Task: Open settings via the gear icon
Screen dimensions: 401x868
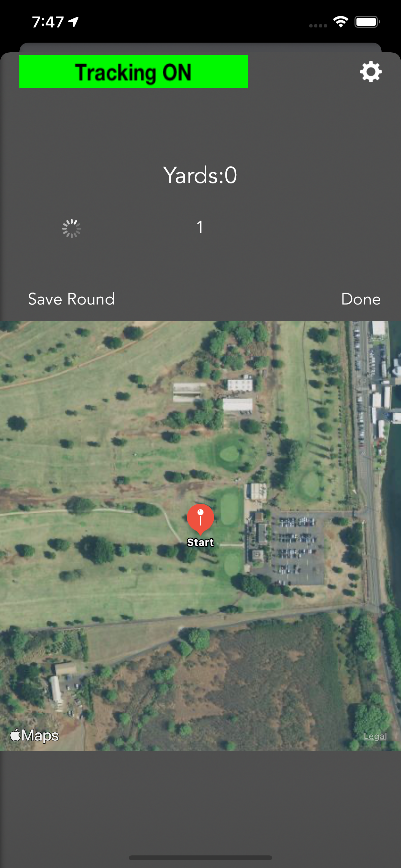Action: point(371,71)
